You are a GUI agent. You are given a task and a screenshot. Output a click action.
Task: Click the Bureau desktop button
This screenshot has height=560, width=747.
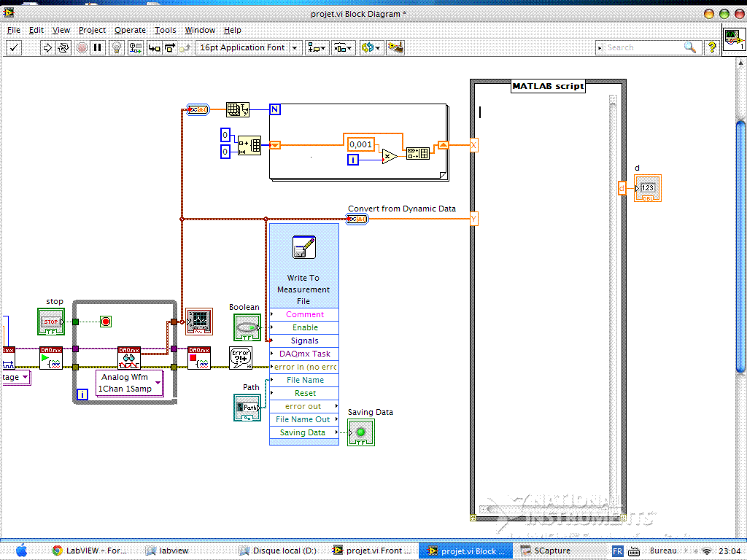(x=662, y=551)
